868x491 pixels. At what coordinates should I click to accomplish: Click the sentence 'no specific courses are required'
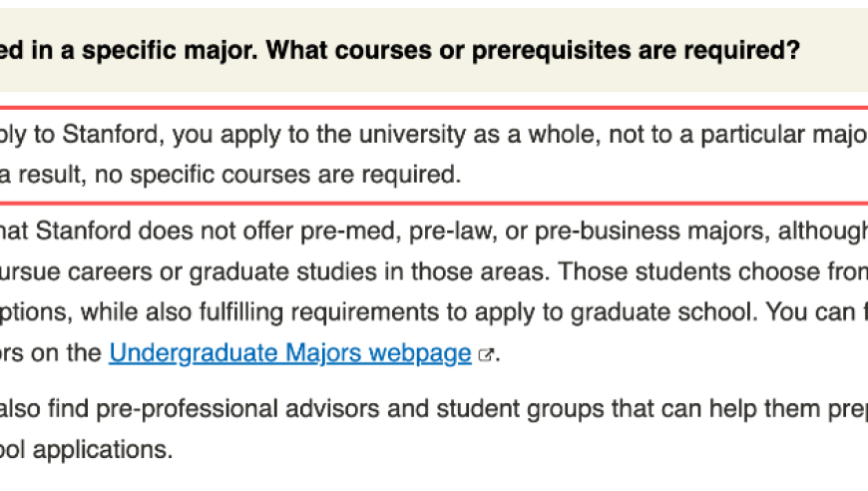pos(275,175)
